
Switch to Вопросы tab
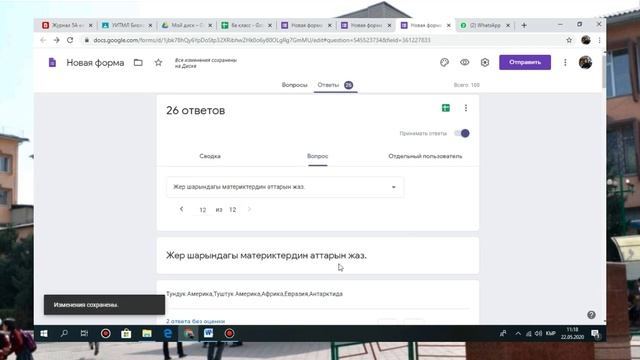pos(294,85)
